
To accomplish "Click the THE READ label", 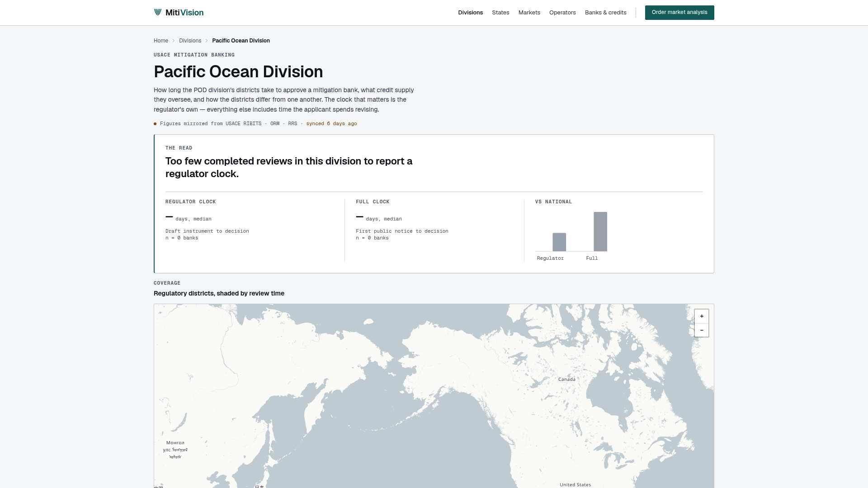I will pyautogui.click(x=179, y=148).
